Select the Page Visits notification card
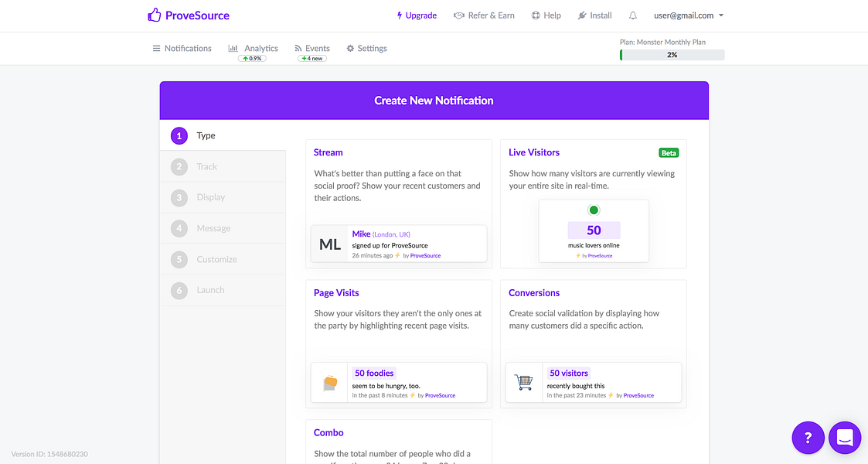Image resolution: width=868 pixels, height=464 pixels. coord(398,344)
